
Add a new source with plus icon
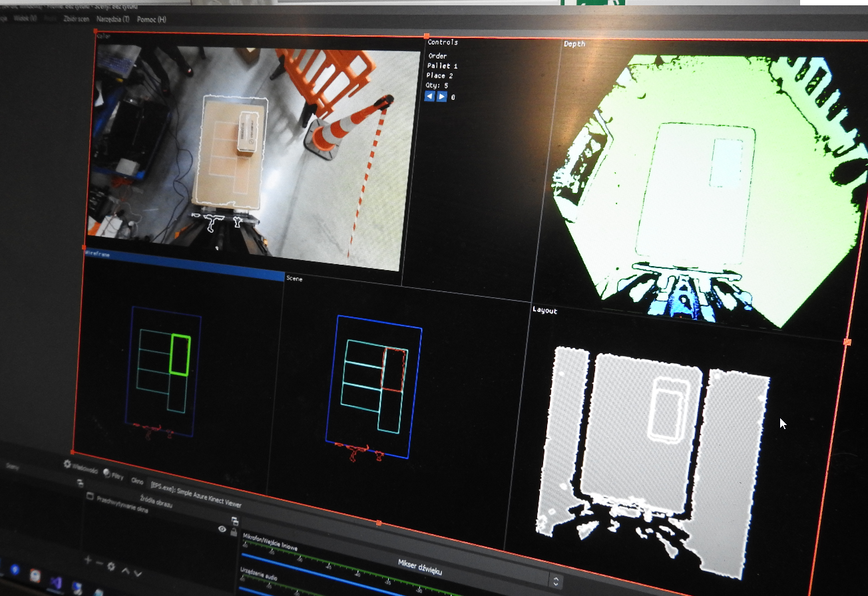(87, 561)
